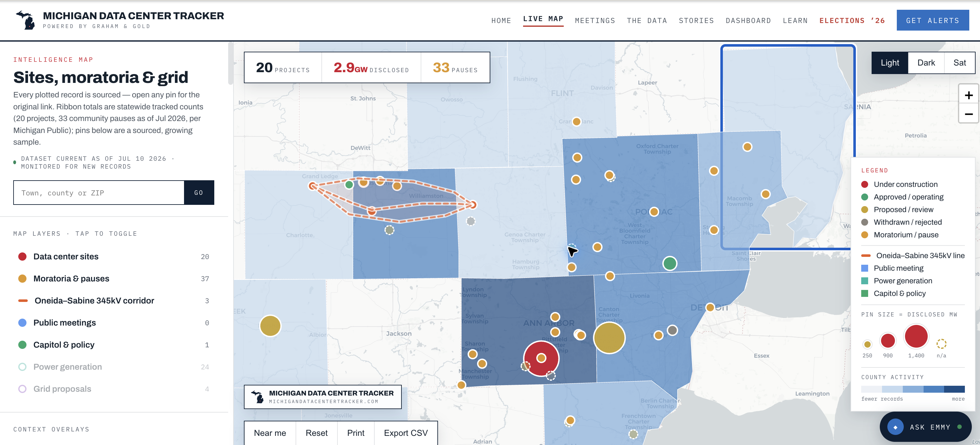The image size is (980, 445).
Task: Click the 2.9 GW Disclosed stat
Action: [371, 68]
